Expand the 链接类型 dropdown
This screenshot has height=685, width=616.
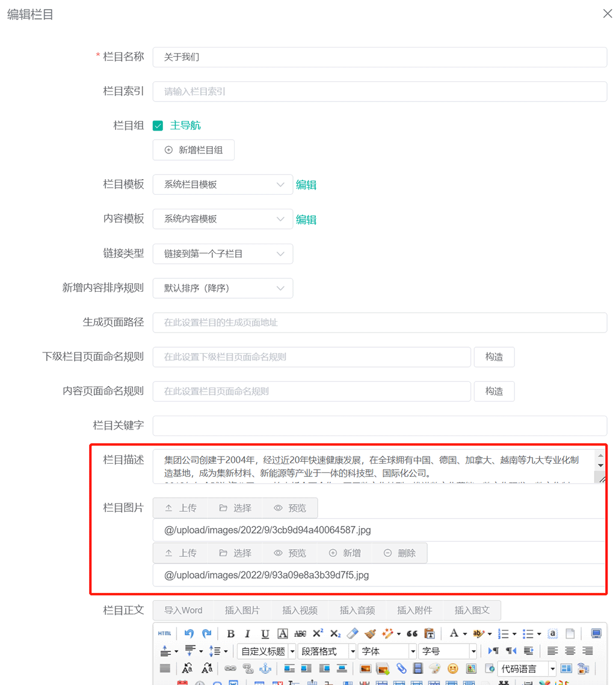click(223, 254)
